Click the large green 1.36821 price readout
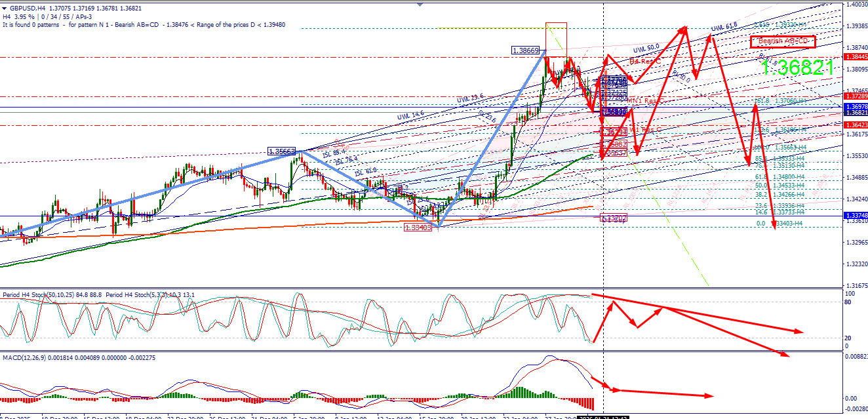 tap(797, 68)
